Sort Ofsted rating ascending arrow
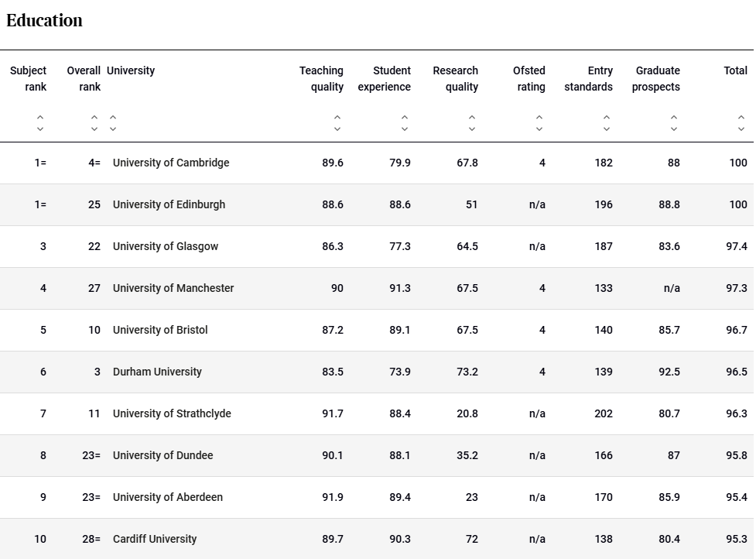Viewport: 756px width, 559px height. point(539,117)
